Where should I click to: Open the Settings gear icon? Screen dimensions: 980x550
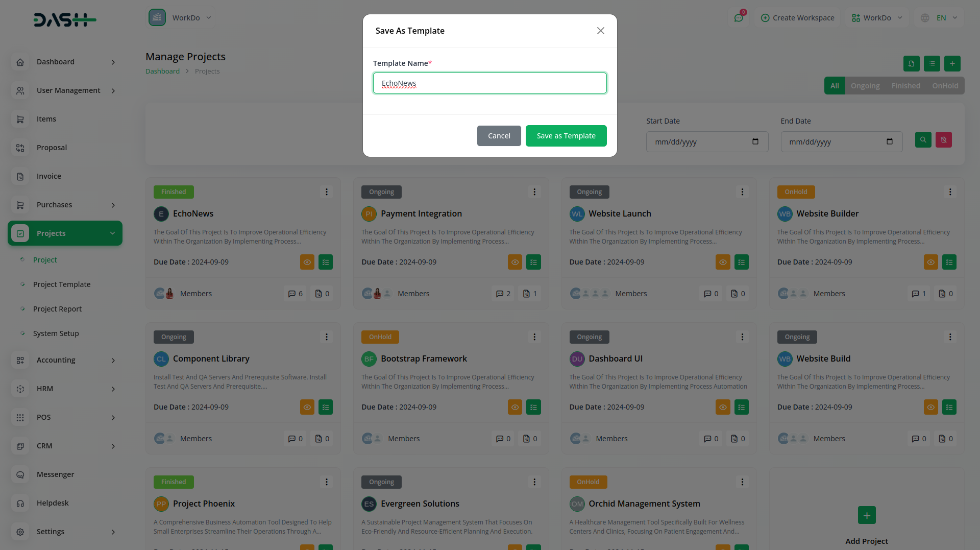click(x=20, y=532)
